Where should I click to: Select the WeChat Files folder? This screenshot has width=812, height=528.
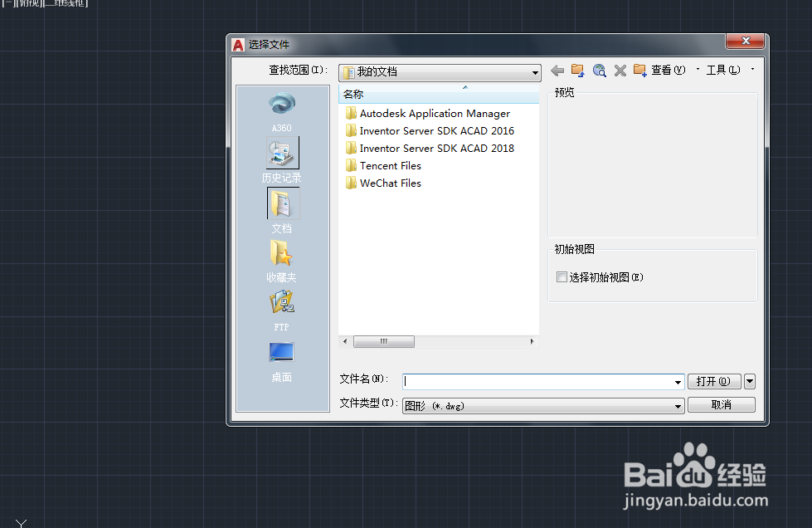click(x=383, y=183)
